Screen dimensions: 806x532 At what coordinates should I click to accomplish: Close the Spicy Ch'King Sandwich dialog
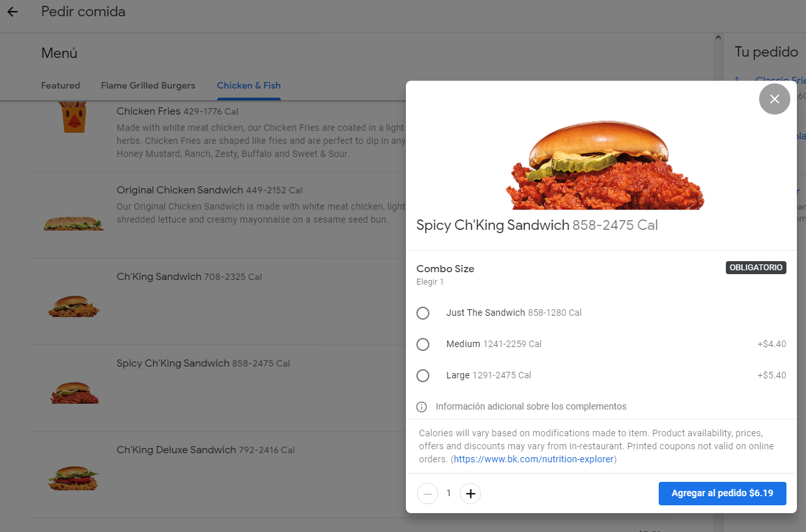pos(774,99)
